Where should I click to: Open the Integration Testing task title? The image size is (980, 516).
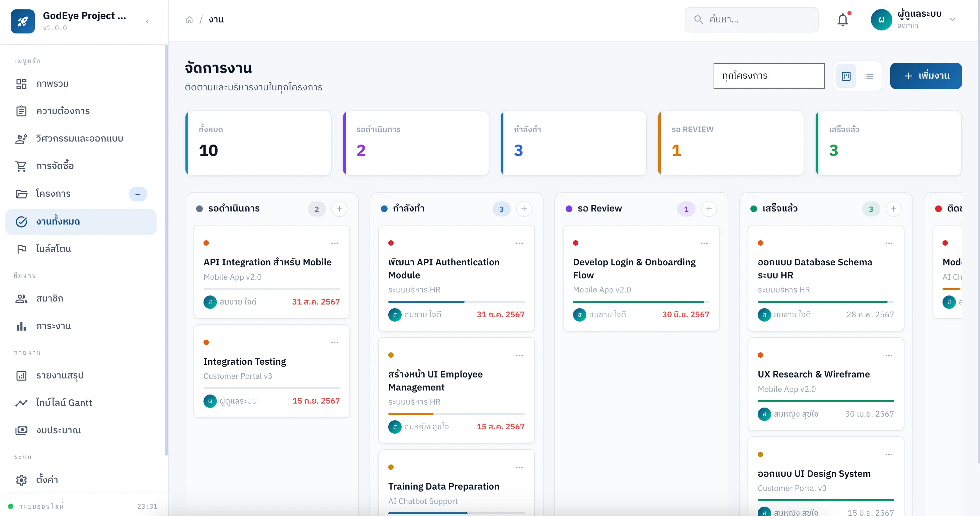[245, 362]
